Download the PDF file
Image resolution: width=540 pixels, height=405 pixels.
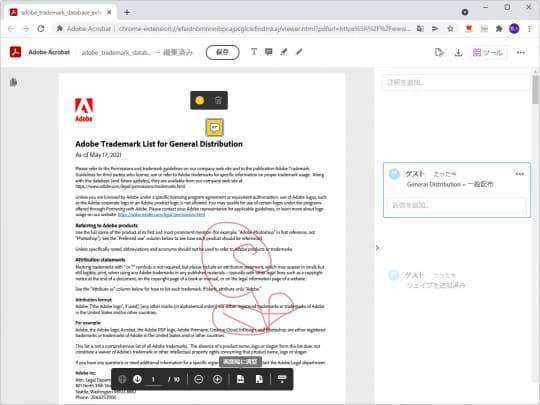coord(458,52)
